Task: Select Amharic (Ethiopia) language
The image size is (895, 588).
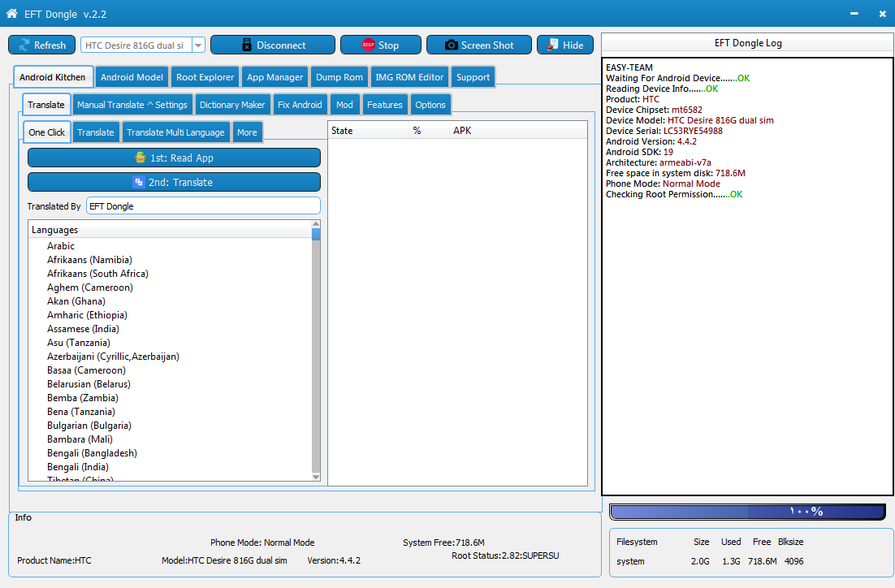Action: pyautogui.click(x=87, y=314)
